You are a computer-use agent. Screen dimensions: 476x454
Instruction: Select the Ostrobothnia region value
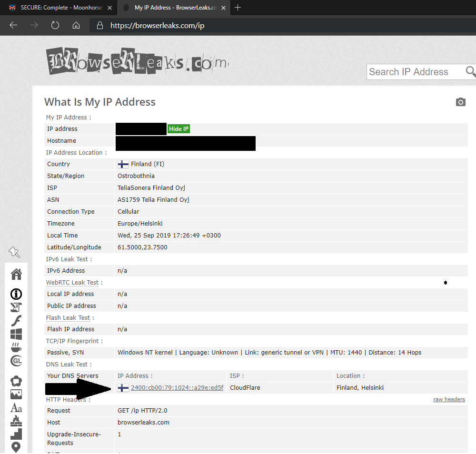click(x=136, y=176)
